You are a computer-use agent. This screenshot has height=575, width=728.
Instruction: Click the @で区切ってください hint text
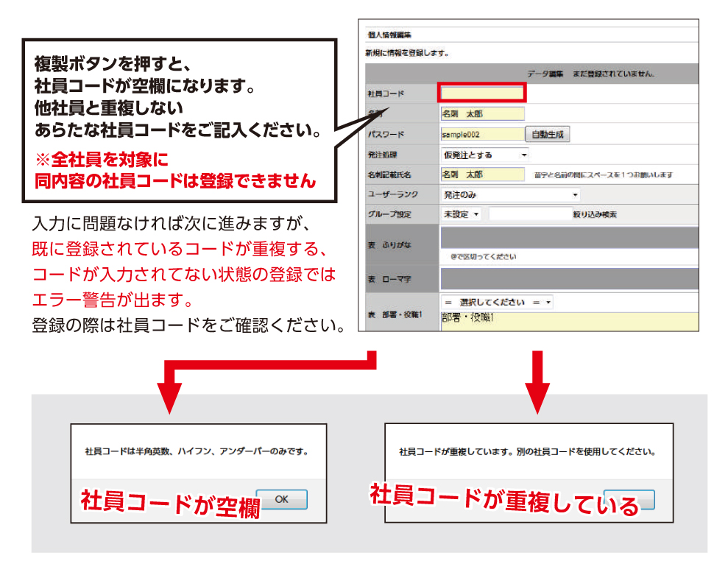point(483,257)
